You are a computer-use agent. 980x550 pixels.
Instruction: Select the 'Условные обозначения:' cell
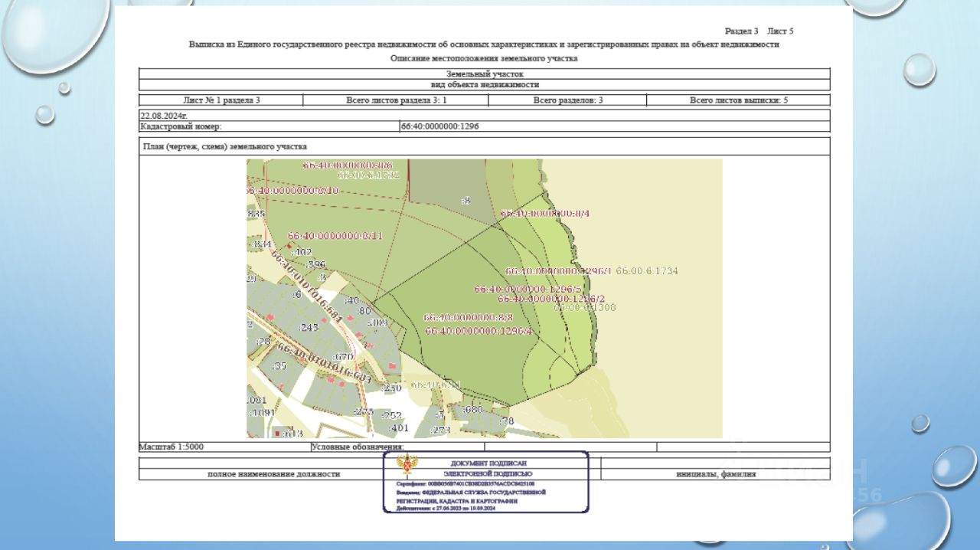(357, 447)
